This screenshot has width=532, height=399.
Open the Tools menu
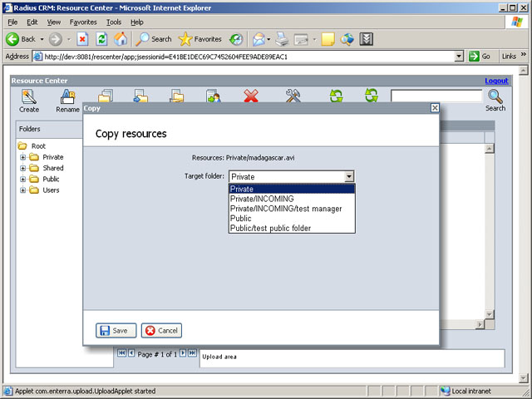114,22
